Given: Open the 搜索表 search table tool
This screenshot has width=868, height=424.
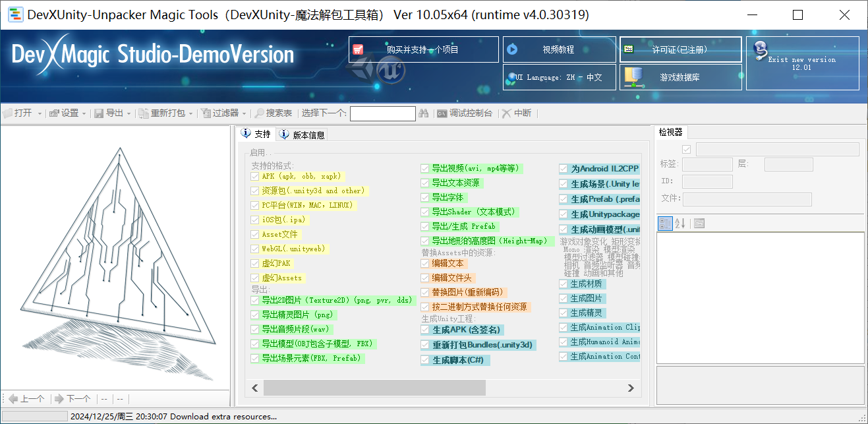Looking at the screenshot, I should (x=274, y=113).
